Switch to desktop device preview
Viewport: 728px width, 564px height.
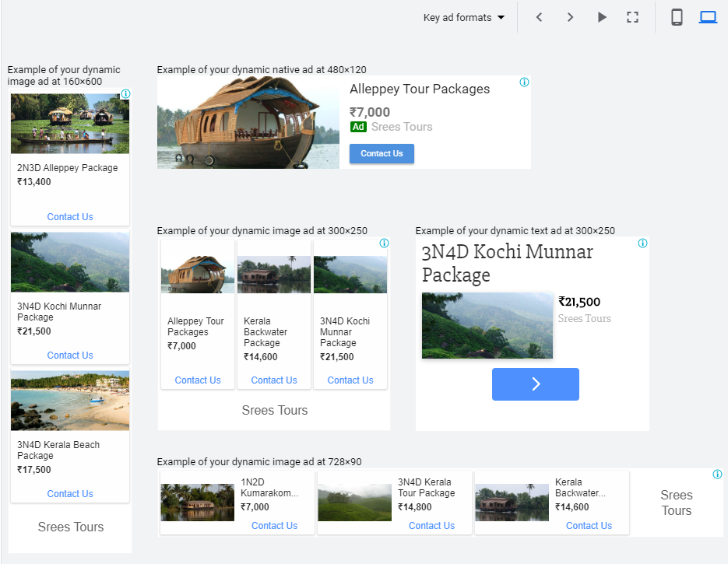pos(707,18)
